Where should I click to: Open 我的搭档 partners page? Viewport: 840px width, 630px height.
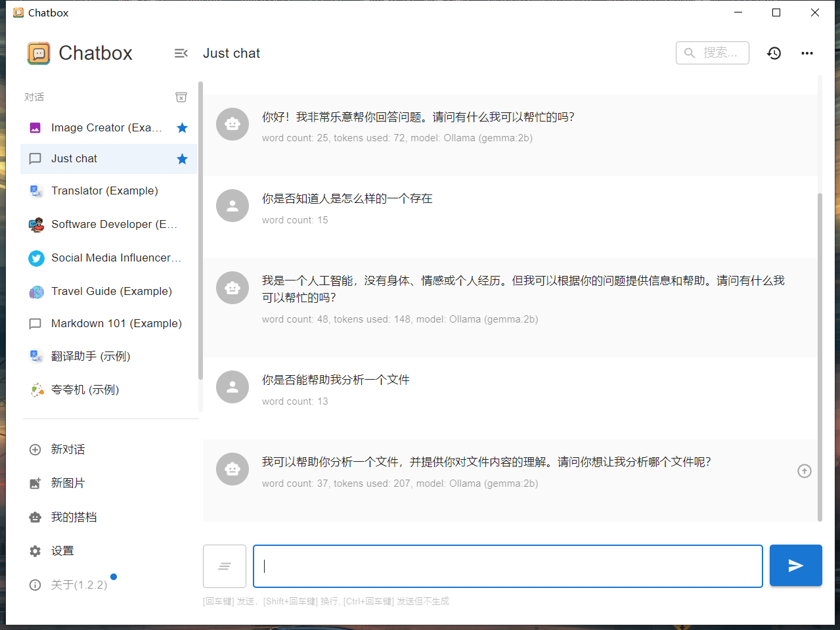(108, 518)
